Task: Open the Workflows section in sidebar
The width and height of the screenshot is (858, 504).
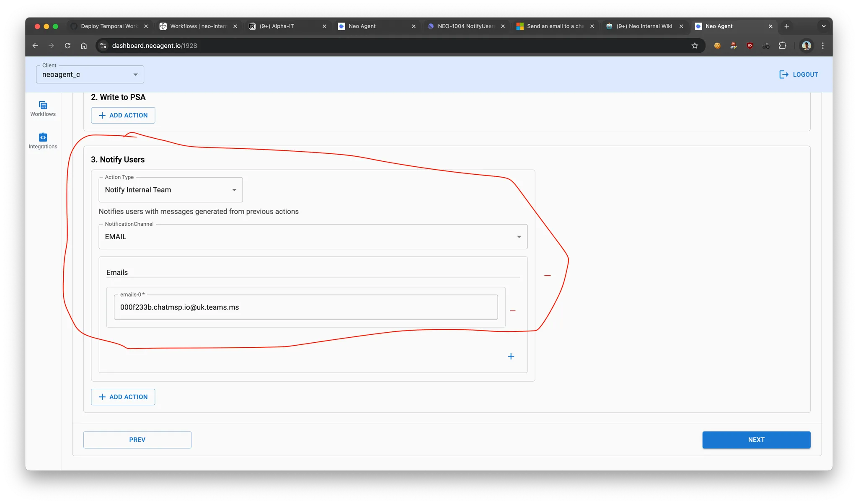Action: point(43,109)
